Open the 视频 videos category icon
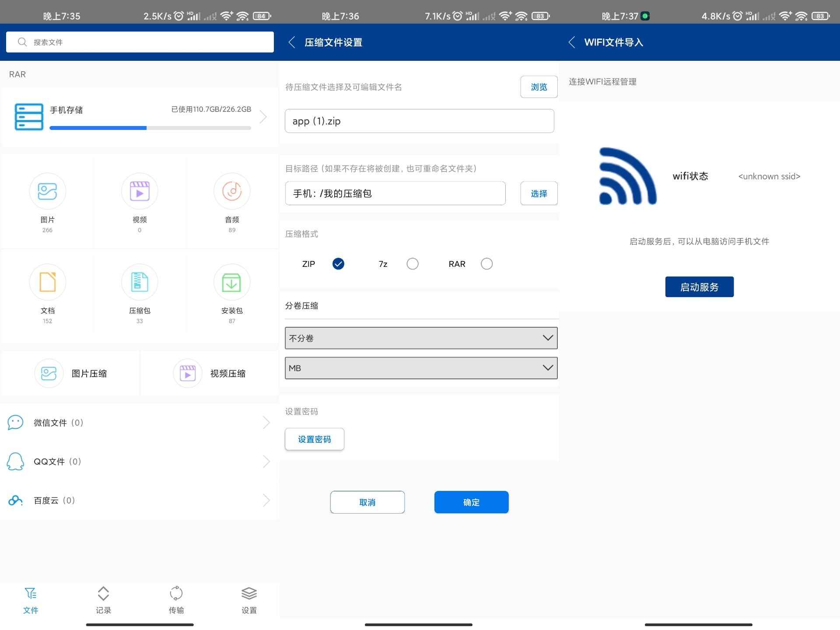The width and height of the screenshot is (840, 630). pos(140,191)
